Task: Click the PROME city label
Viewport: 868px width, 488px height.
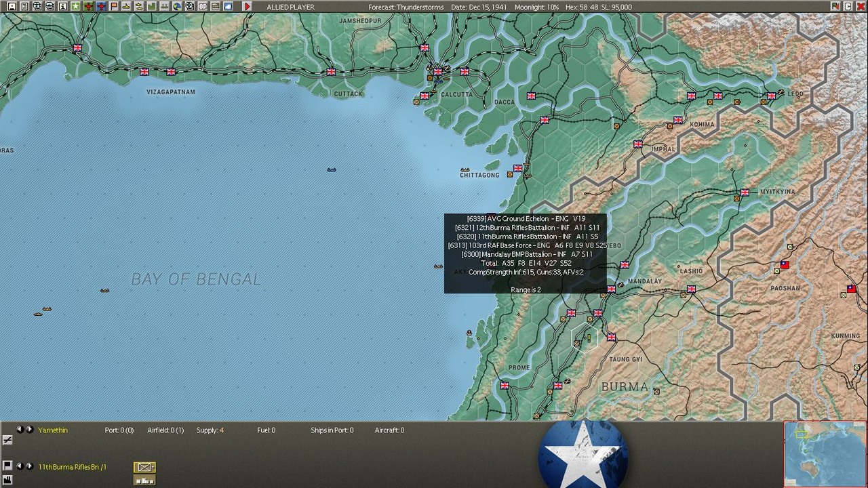Action: coord(519,368)
